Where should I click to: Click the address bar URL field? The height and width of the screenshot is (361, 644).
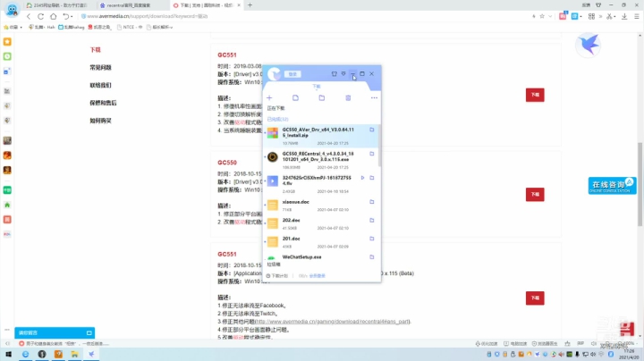coord(304,16)
